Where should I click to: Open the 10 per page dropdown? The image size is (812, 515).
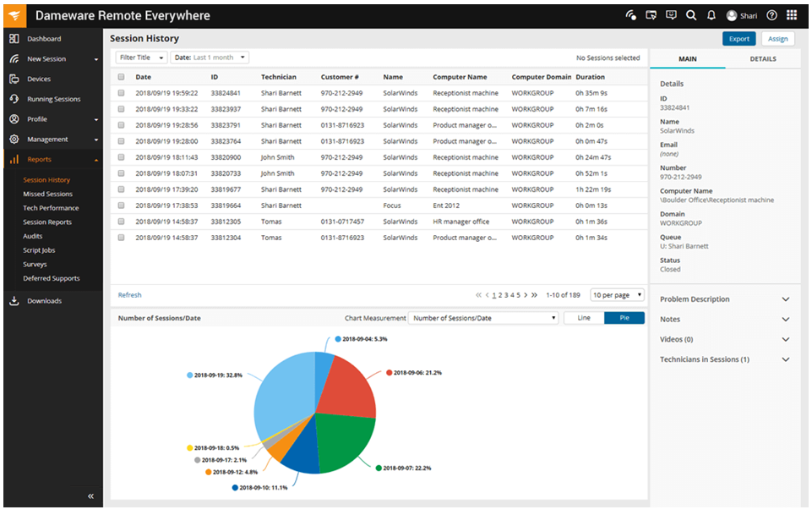coord(618,295)
